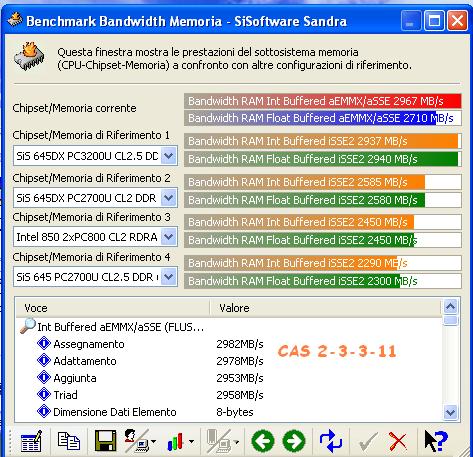The width and height of the screenshot is (473, 457).
Task: Click the greyed-out computer module icon
Action: point(219,441)
